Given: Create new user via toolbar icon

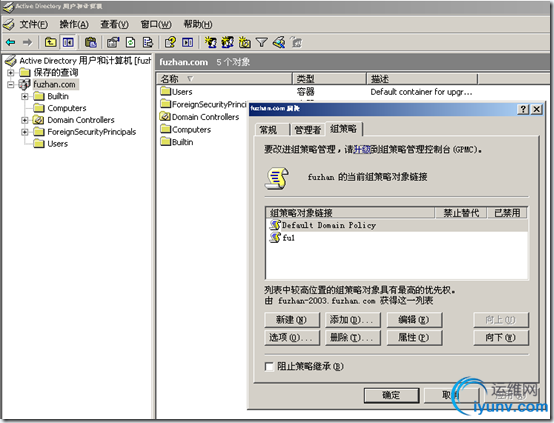Looking at the screenshot, I should [x=211, y=42].
